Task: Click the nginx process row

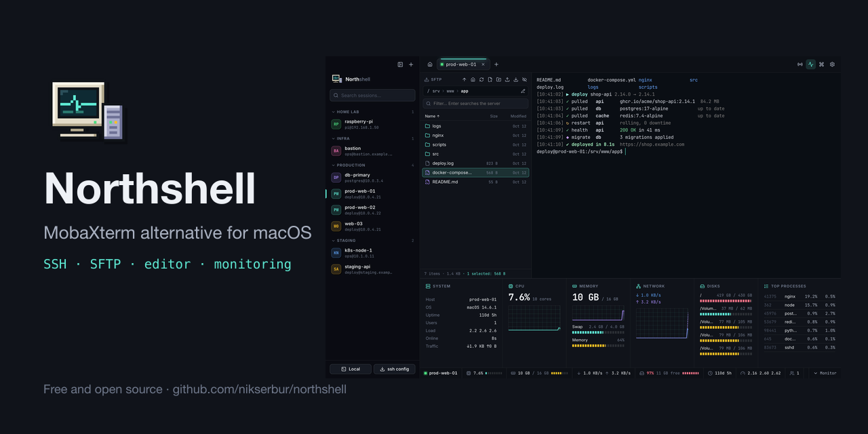Action: (800, 296)
